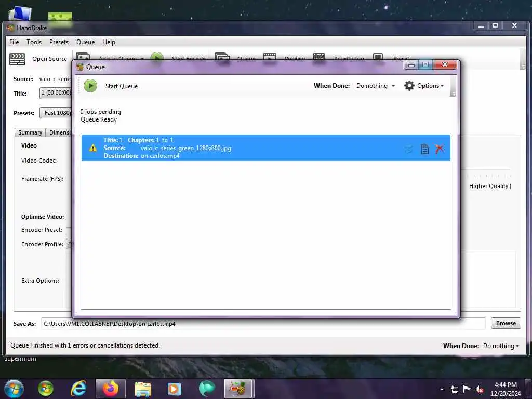This screenshot has height=399, width=532.
Task: Open the media player taskbar icon
Action: pos(175,389)
